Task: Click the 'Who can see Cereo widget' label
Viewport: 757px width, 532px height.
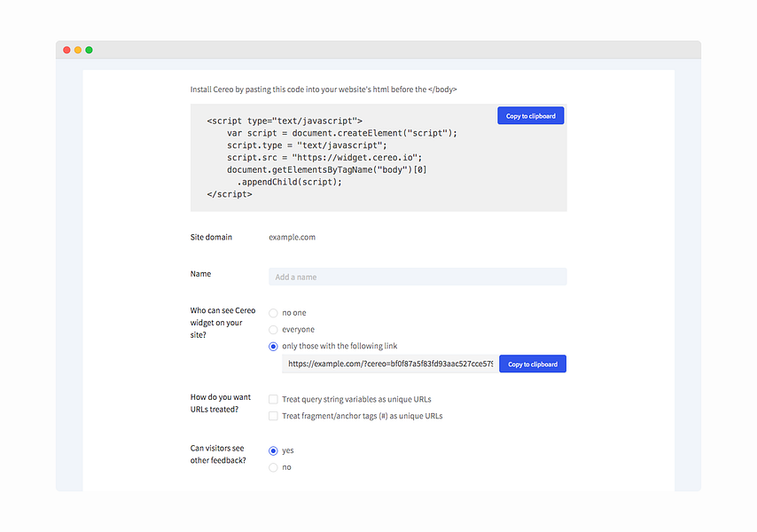Action: (222, 323)
